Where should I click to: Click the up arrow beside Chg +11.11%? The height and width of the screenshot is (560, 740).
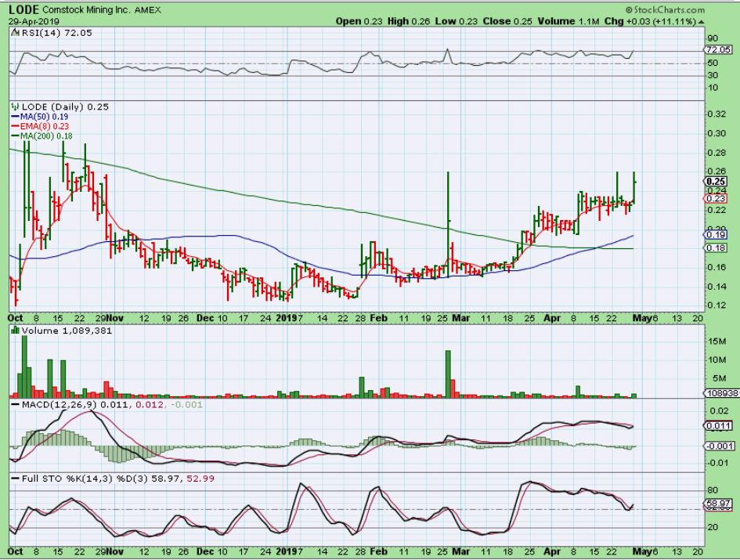[x=700, y=21]
